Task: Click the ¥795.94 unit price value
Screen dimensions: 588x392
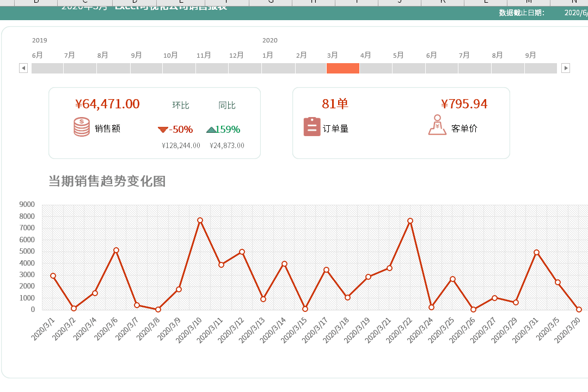Action: 464,104
